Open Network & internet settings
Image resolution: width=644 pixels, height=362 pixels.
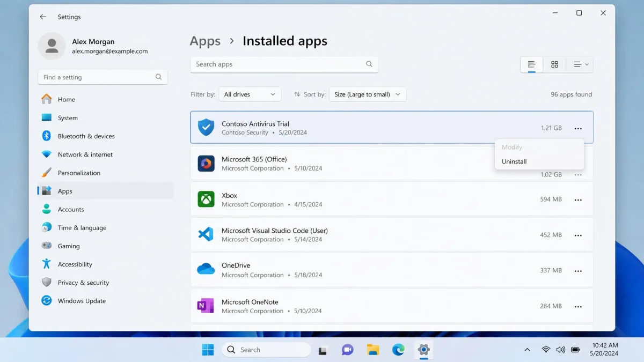coord(105,154)
